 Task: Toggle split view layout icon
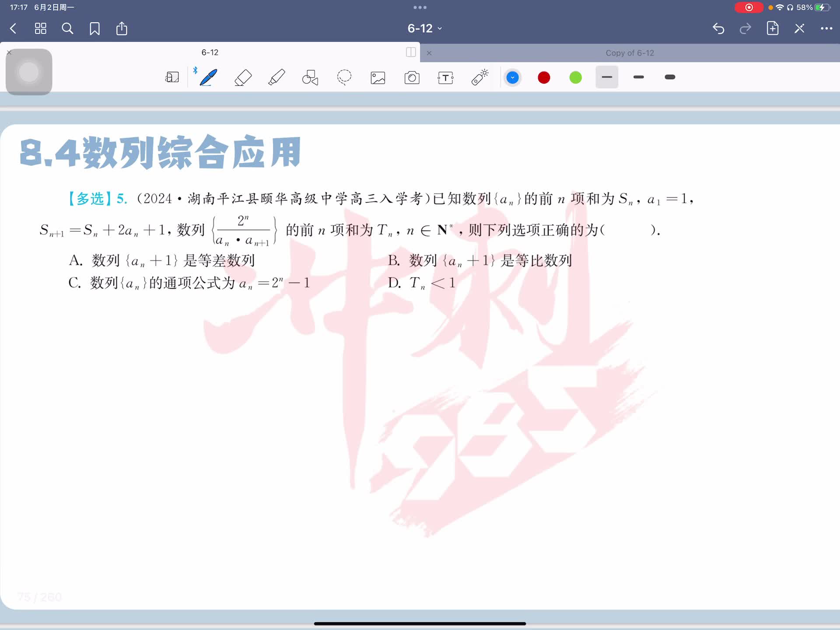tap(410, 52)
